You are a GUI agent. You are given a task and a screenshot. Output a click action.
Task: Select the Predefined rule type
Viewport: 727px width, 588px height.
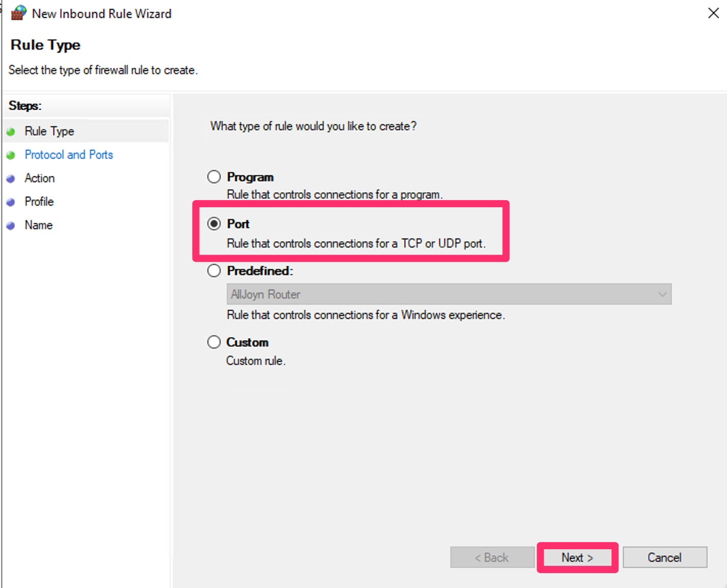[214, 271]
